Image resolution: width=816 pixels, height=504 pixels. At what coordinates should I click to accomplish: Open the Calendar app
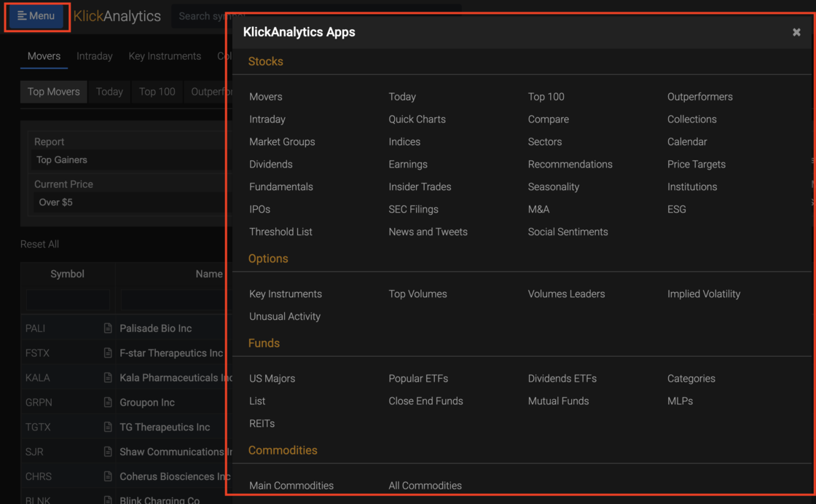point(687,141)
